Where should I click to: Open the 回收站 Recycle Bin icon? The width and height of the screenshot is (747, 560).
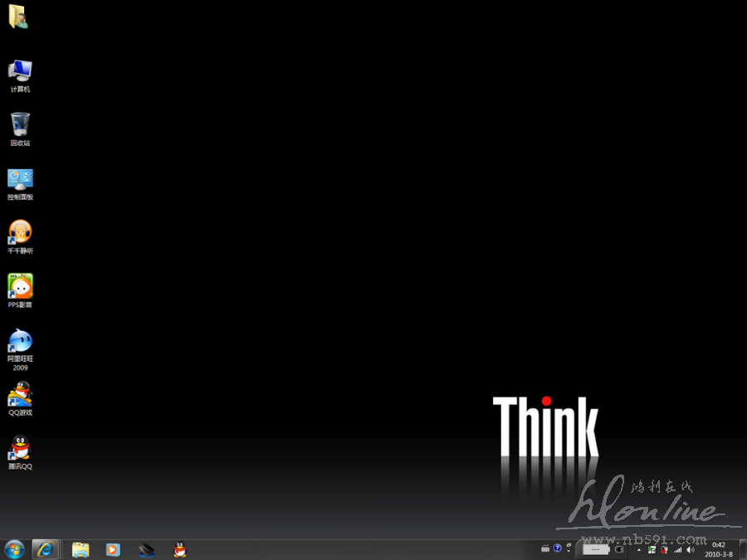[x=20, y=129]
